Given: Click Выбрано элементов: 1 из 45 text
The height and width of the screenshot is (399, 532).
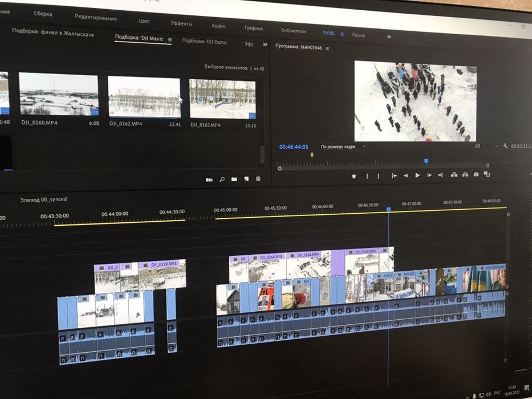Looking at the screenshot, I should (234, 67).
